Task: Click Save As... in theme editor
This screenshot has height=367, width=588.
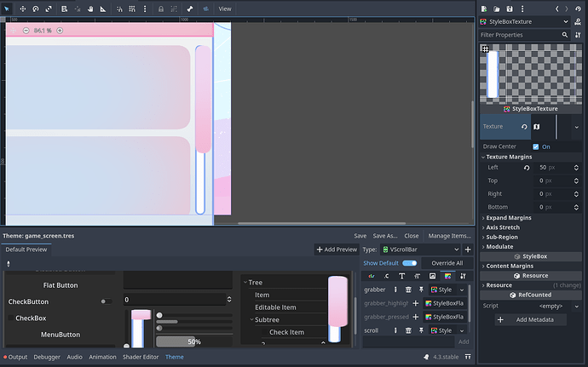Action: 384,236
